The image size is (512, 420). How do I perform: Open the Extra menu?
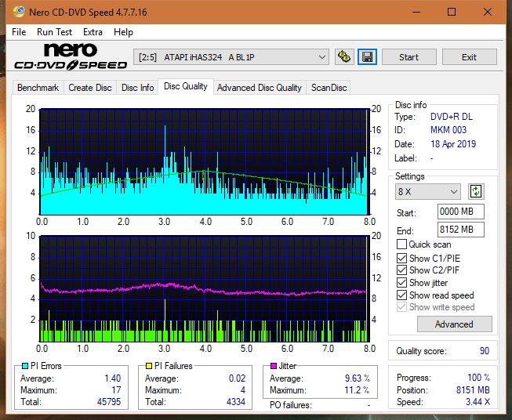[93, 32]
